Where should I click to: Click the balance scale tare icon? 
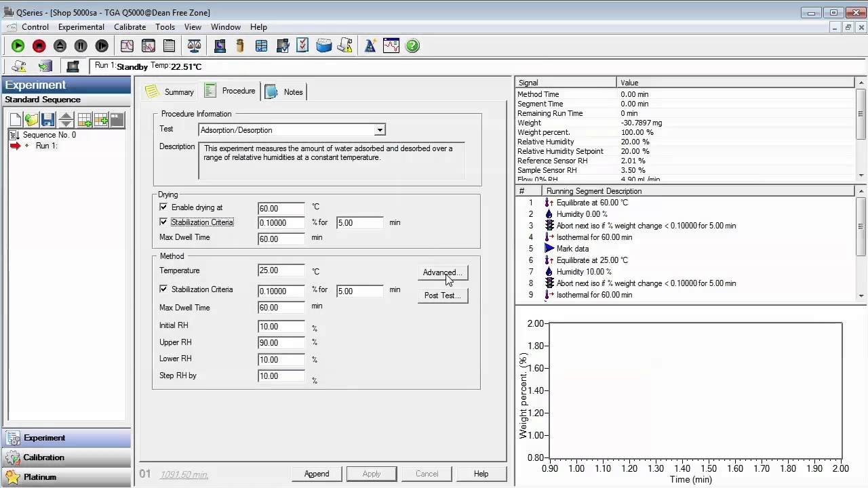tap(194, 46)
